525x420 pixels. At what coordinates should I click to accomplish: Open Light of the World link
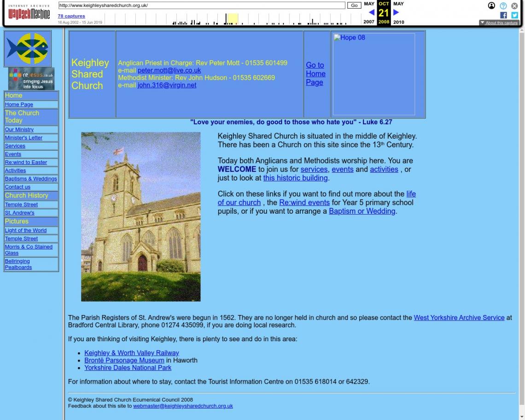[x=25, y=230]
